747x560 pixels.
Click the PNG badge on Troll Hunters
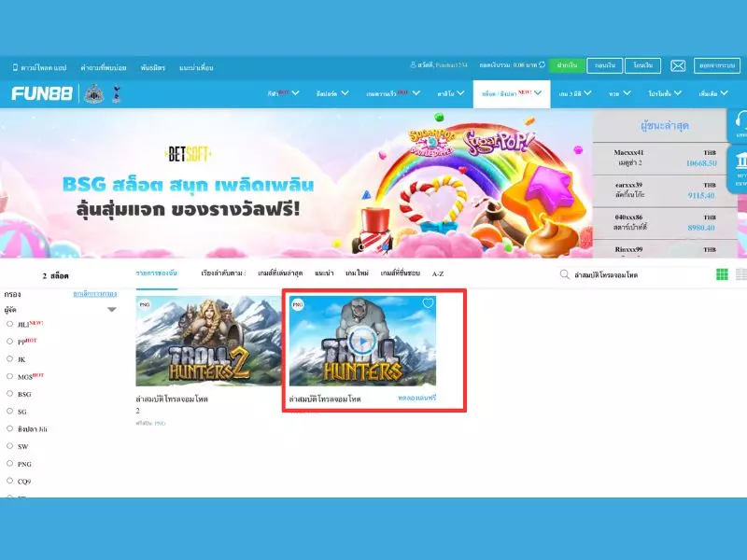click(x=298, y=304)
